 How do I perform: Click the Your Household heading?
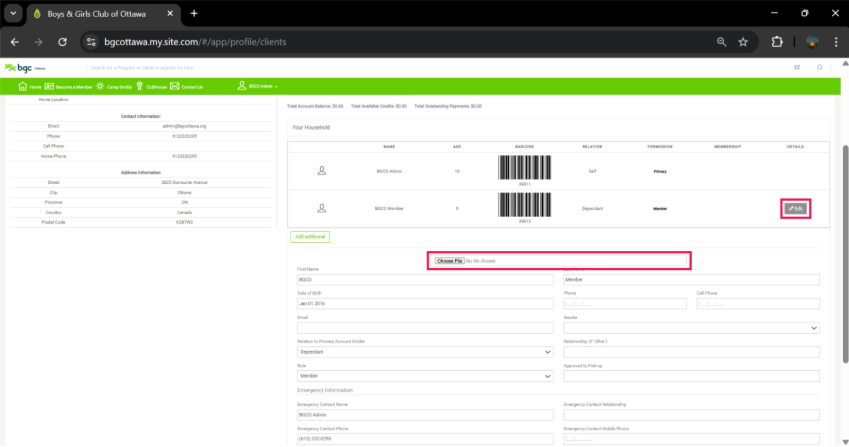point(311,127)
